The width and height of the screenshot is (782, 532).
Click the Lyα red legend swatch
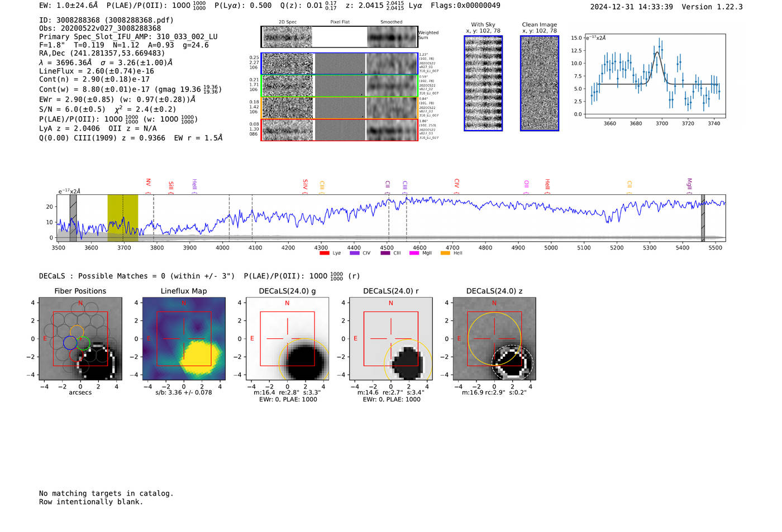pyautogui.click(x=324, y=253)
